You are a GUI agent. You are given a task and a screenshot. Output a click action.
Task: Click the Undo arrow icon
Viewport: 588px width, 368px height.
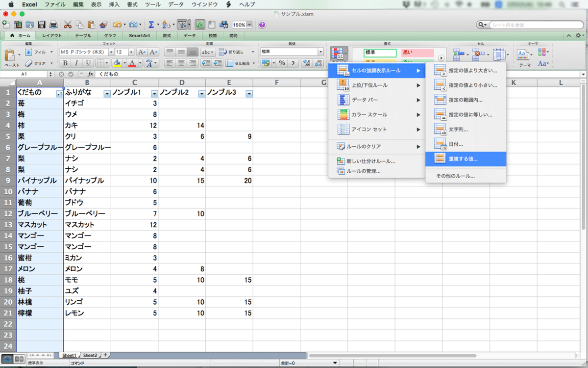[x=117, y=25]
